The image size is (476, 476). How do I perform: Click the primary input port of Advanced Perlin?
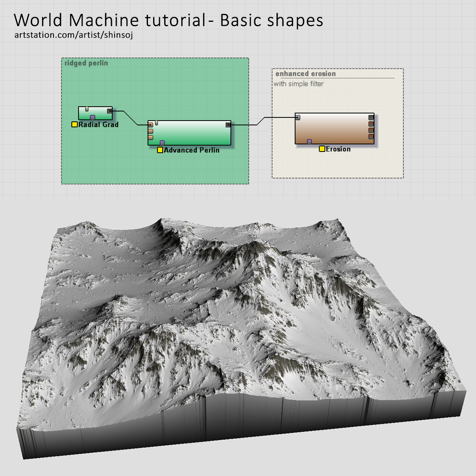click(150, 125)
